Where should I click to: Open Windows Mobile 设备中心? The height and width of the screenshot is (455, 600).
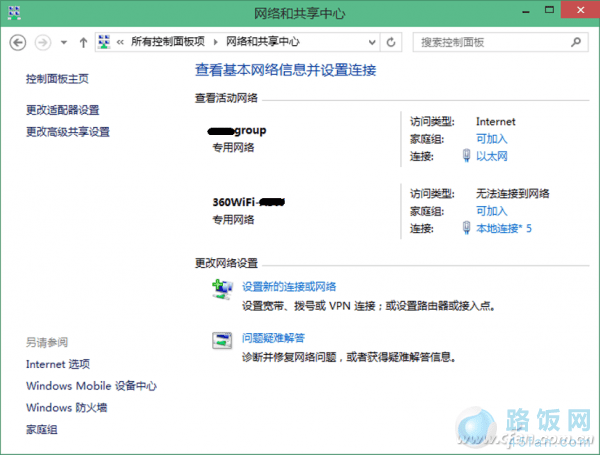point(91,386)
